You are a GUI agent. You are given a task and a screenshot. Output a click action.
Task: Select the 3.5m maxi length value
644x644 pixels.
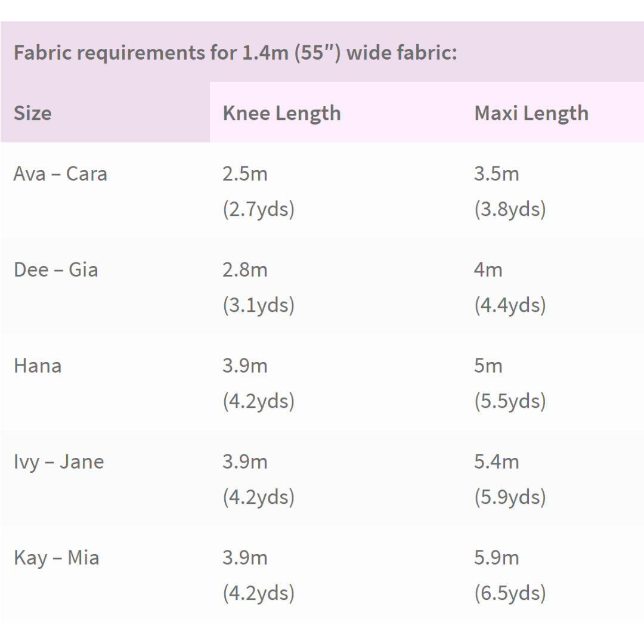[497, 174]
